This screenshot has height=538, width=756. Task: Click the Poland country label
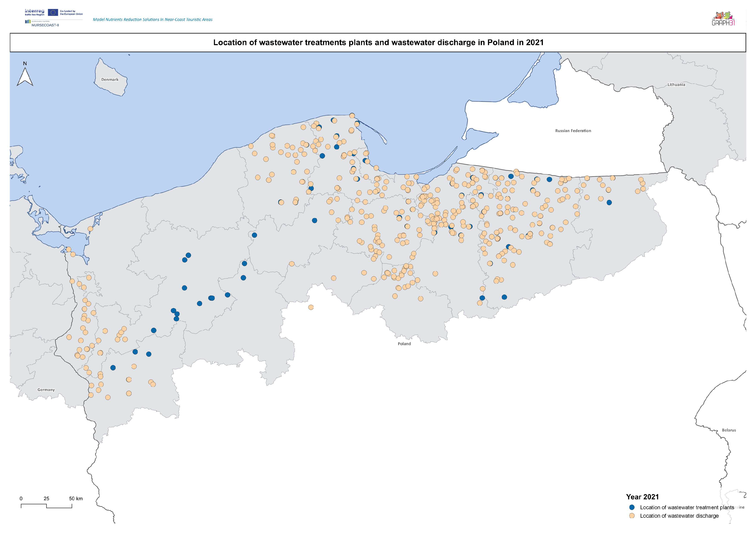(x=404, y=343)
